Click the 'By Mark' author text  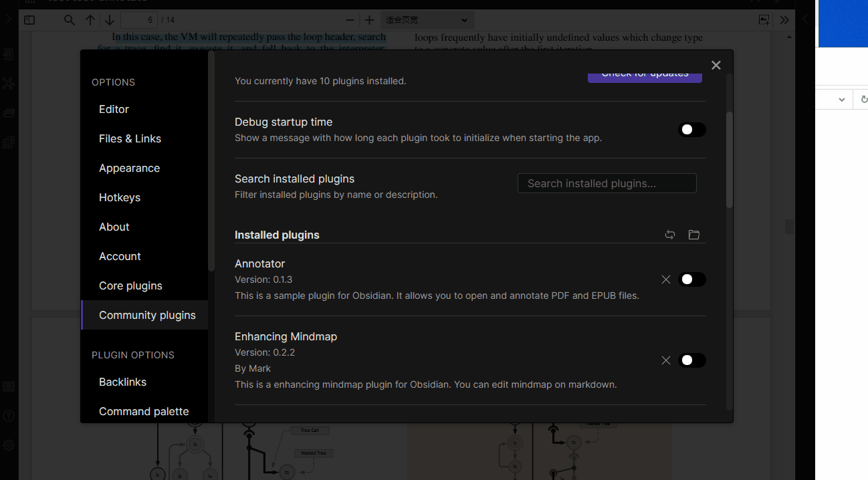(253, 368)
